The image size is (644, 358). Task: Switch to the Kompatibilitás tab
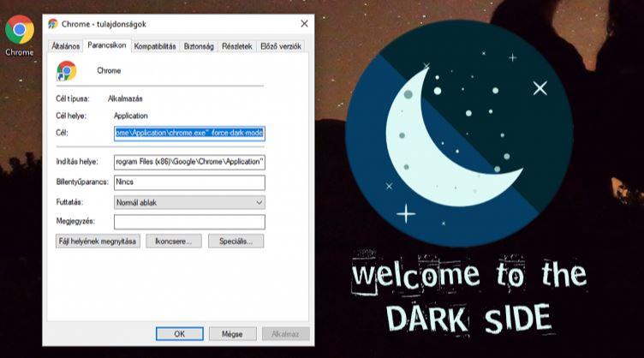coord(155,46)
